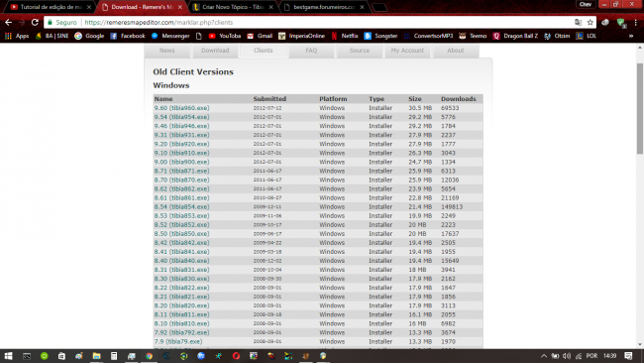Open the Netflix bookmark
The image size is (644, 363).
pos(345,36)
